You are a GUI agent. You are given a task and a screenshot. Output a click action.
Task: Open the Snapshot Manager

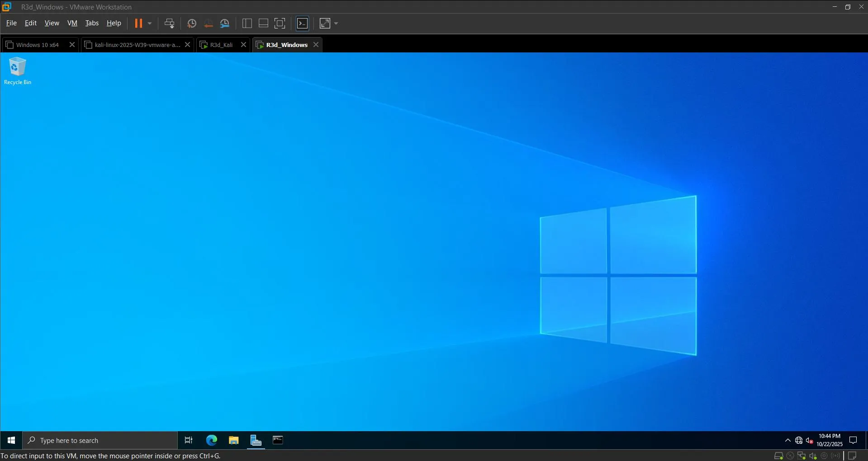[x=225, y=24]
